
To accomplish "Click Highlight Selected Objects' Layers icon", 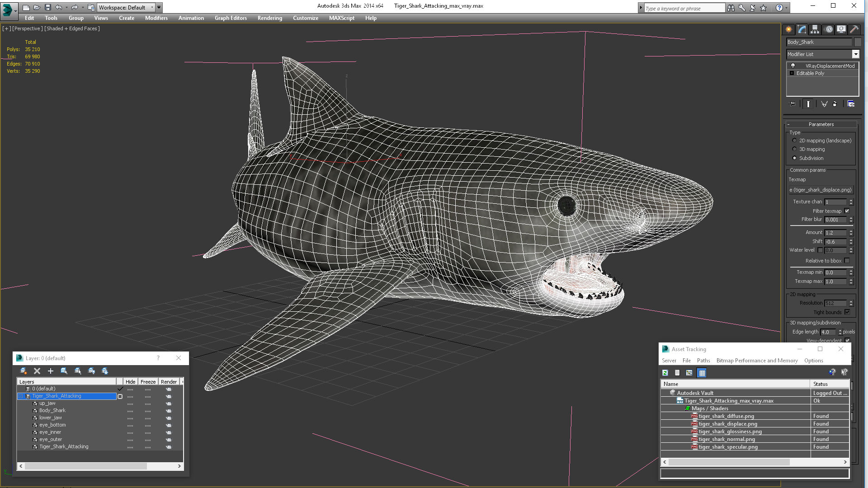I will tap(78, 371).
